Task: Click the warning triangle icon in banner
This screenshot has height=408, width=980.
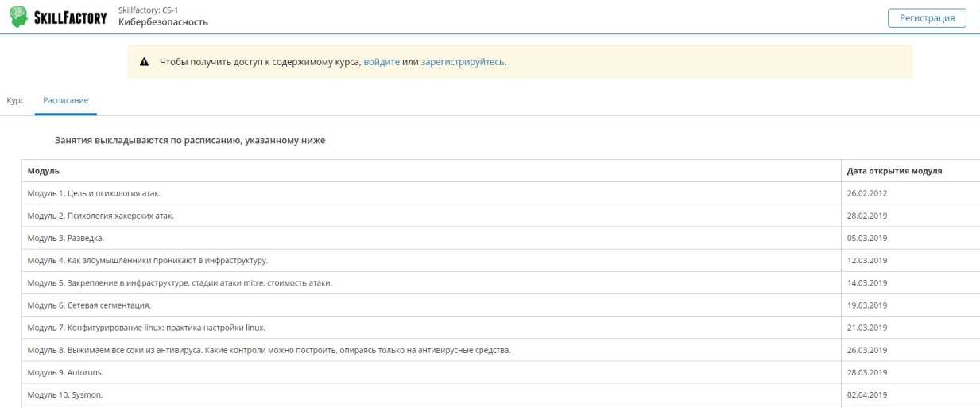Action: [x=145, y=62]
